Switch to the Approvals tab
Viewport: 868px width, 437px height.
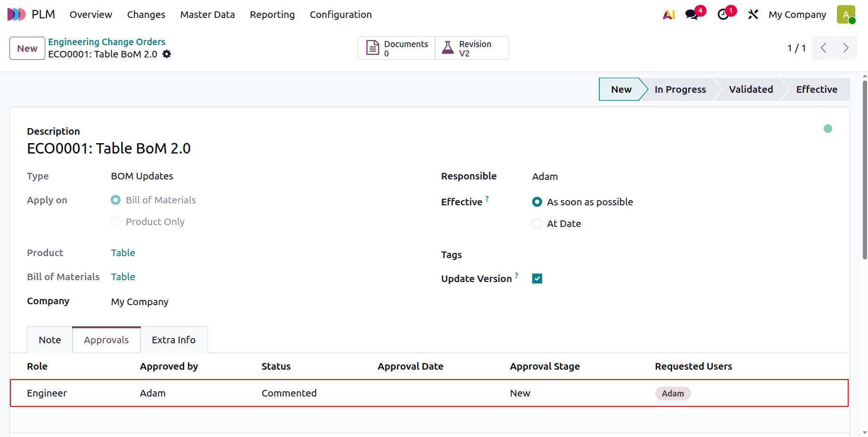tap(106, 340)
